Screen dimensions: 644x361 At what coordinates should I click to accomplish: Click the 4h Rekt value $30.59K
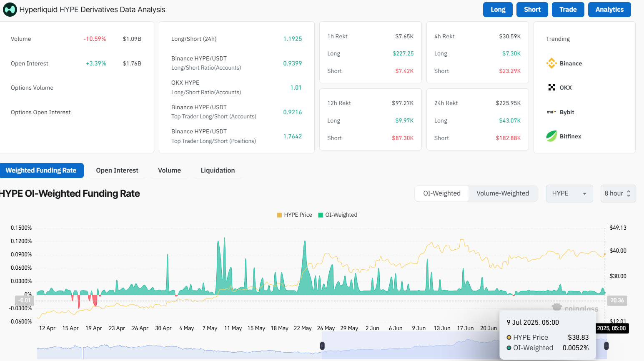click(x=510, y=36)
